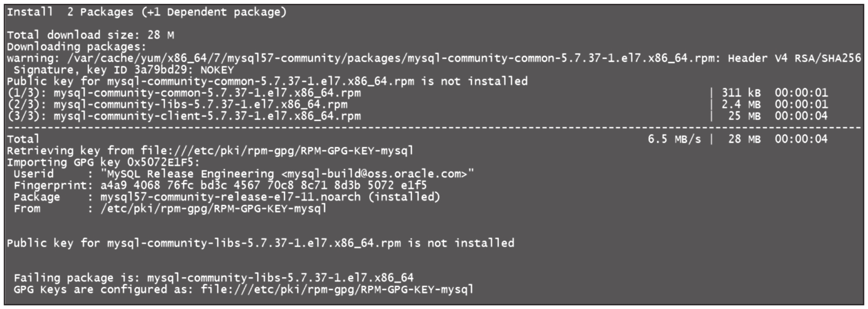Click the mysql-community-common (1/3) download line

coord(184,93)
